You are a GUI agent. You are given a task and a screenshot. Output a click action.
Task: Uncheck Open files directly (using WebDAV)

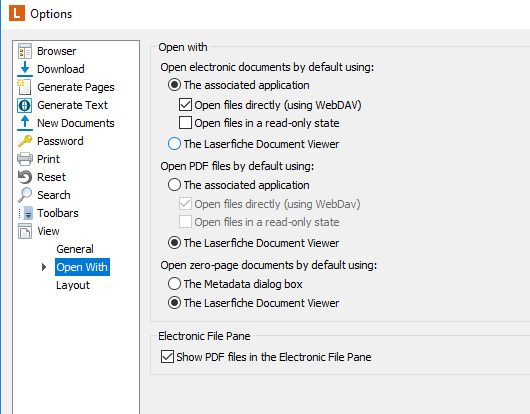point(185,105)
